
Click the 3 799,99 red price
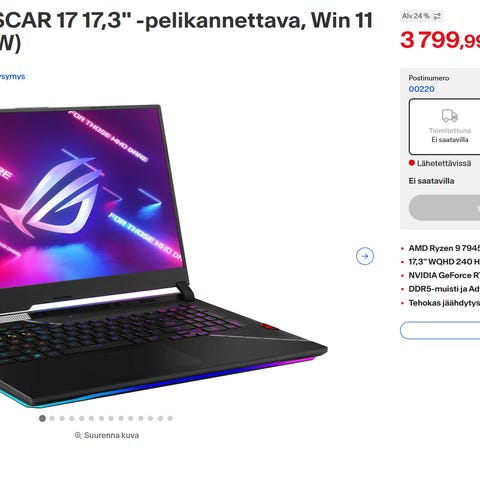pyautogui.click(x=440, y=40)
